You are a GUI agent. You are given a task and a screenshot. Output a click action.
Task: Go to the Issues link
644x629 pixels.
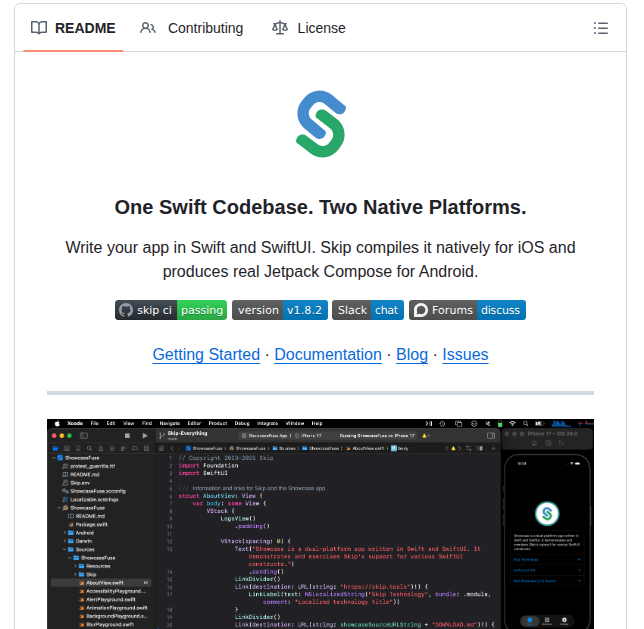tap(465, 354)
